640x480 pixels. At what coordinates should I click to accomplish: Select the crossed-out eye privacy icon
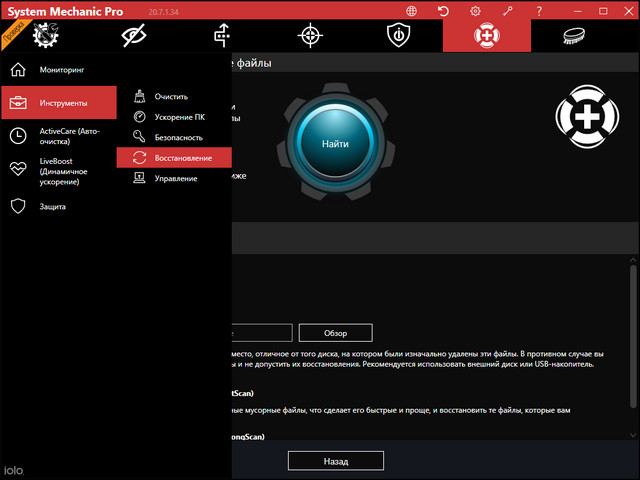pos(133,36)
